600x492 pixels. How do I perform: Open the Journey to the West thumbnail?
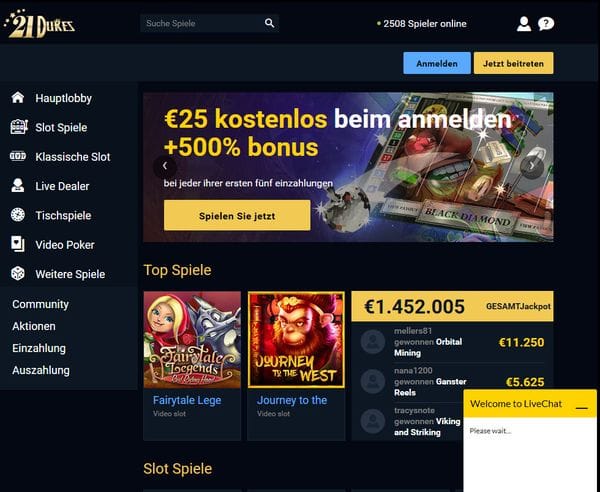click(x=296, y=340)
